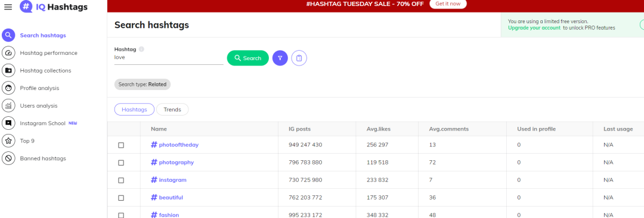The image size is (644, 218).
Task: Open Users analysis chart icon
Action: 8,105
